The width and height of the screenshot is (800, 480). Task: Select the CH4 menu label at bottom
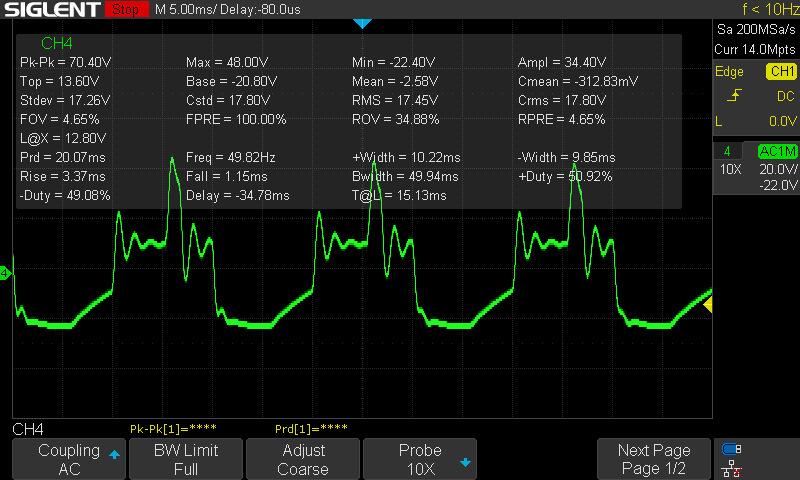[28, 429]
